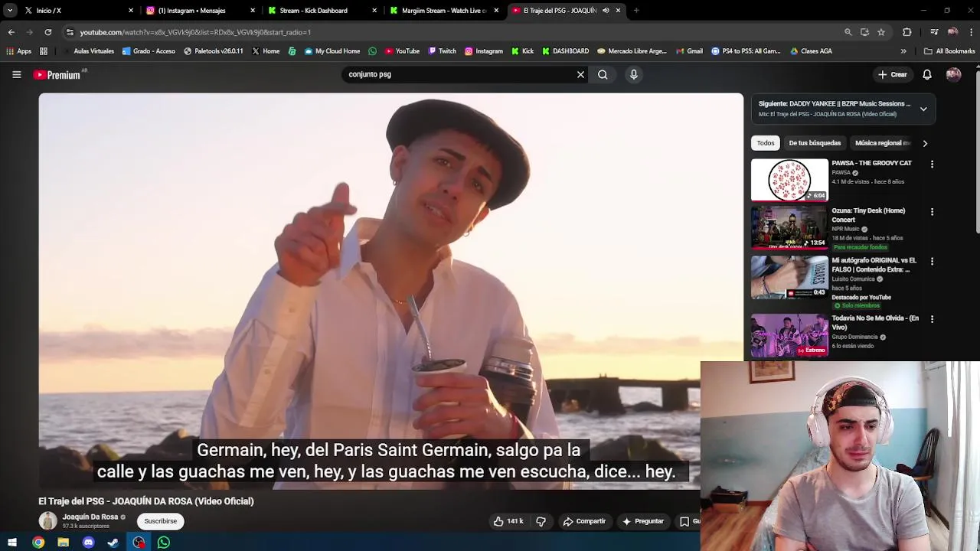This screenshot has height=551, width=980.
Task: Open the Mercado Libre bookmark
Action: [632, 51]
